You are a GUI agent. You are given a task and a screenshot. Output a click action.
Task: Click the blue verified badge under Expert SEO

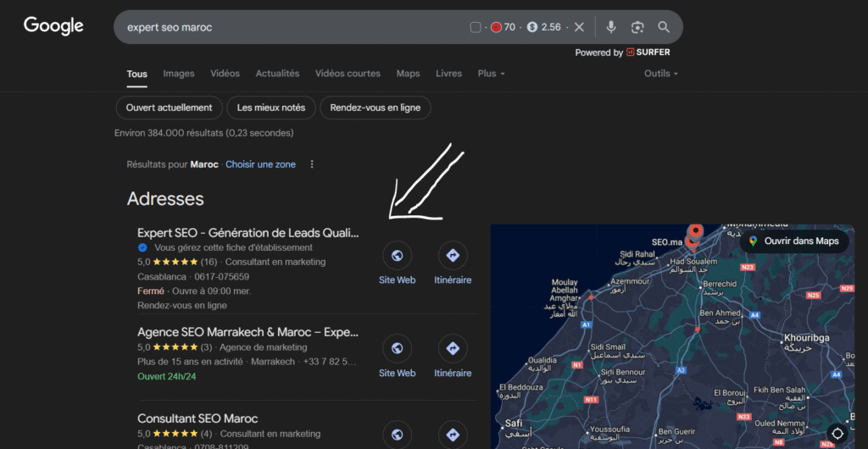click(x=142, y=247)
